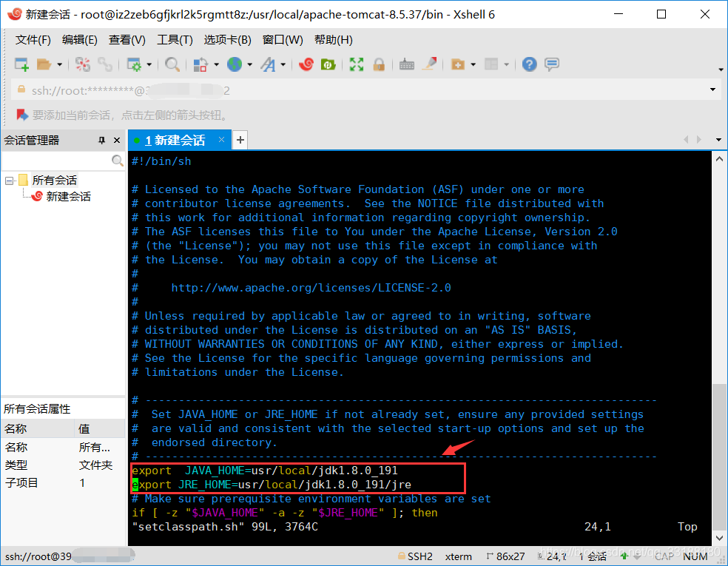Click the keyboard key-mapping icon
This screenshot has height=566, width=728.
407,64
